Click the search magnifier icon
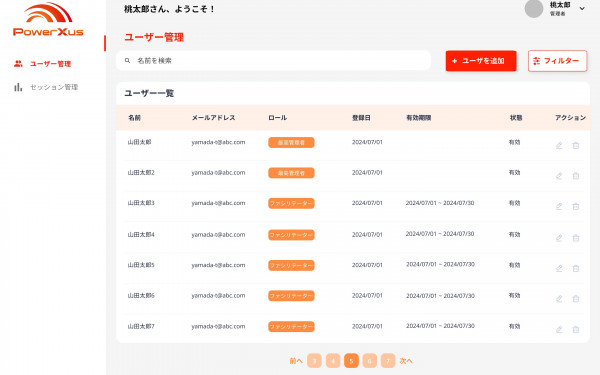This screenshot has width=600, height=375. click(x=127, y=60)
